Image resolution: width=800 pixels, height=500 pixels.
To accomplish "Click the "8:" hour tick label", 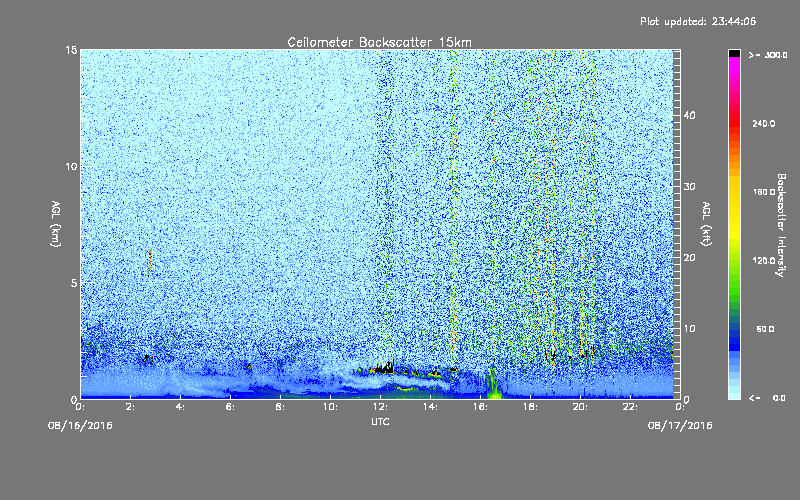I will click(x=281, y=407).
